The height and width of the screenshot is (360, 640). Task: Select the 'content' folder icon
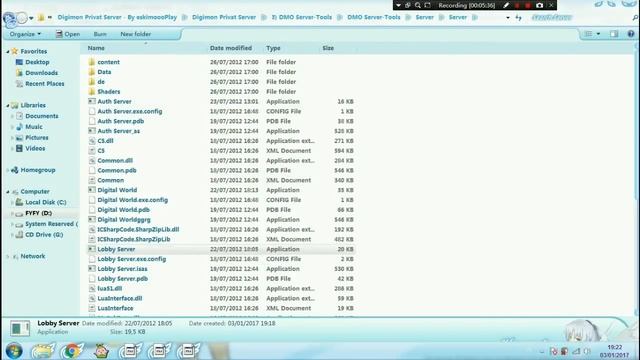click(92, 62)
